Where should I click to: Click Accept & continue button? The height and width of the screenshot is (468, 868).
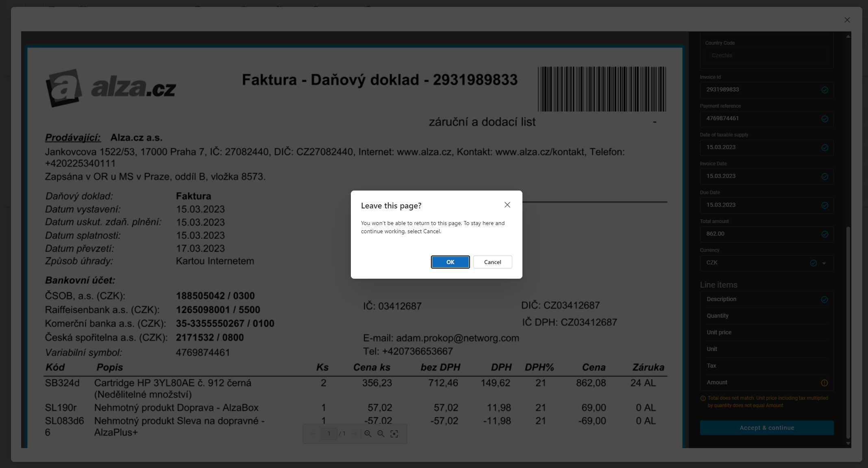point(767,428)
